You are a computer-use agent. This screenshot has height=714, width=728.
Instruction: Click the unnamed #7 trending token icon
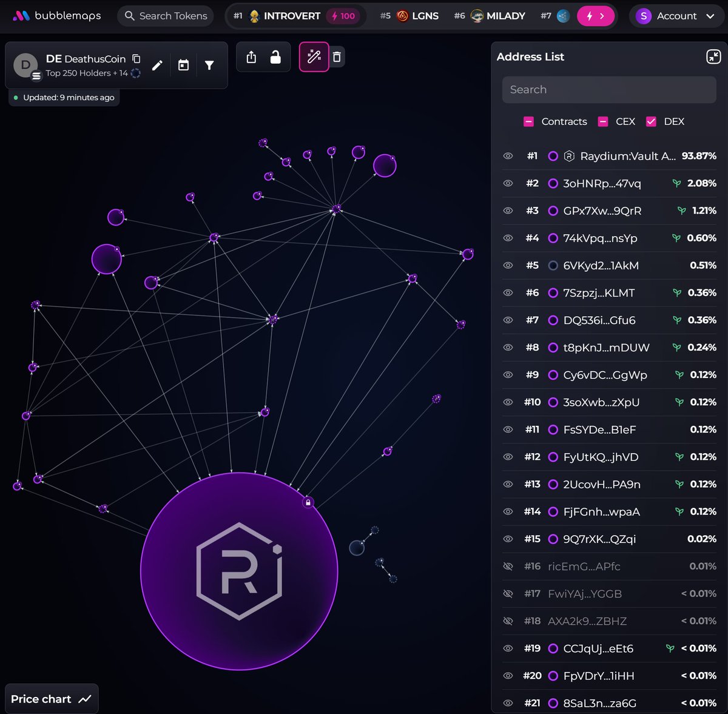(564, 16)
